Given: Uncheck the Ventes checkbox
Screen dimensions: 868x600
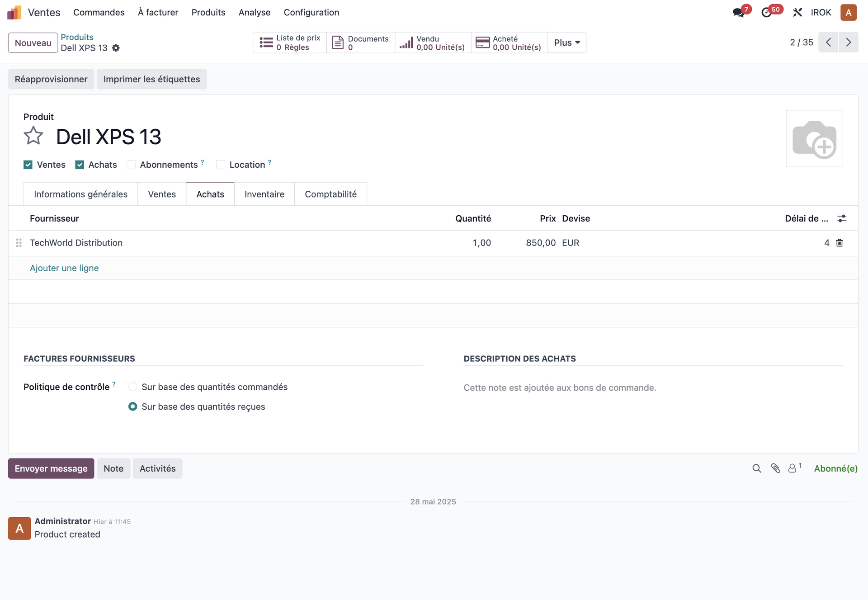Looking at the screenshot, I should [x=28, y=165].
